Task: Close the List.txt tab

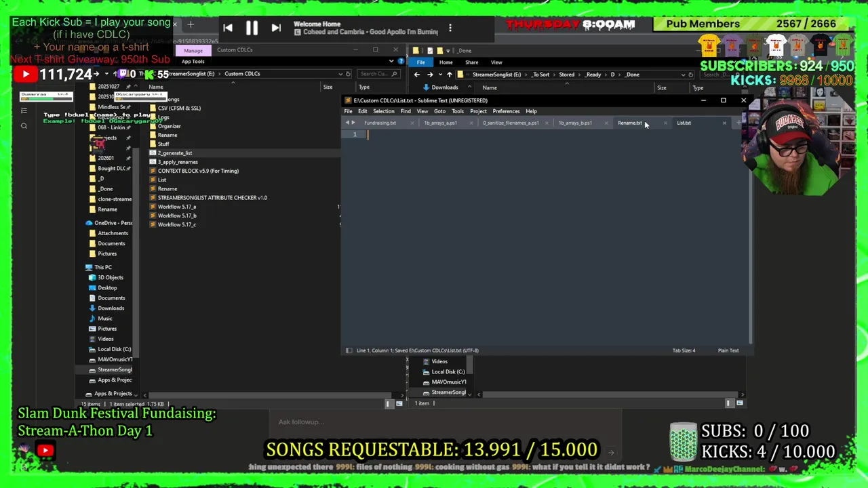Action: [x=724, y=123]
